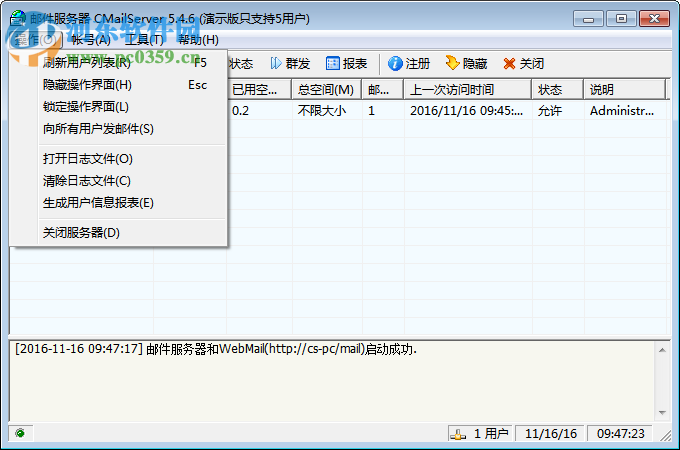Screen dimensions: 680x450
Task: Click the Administr... description cell
Action: 624,111
